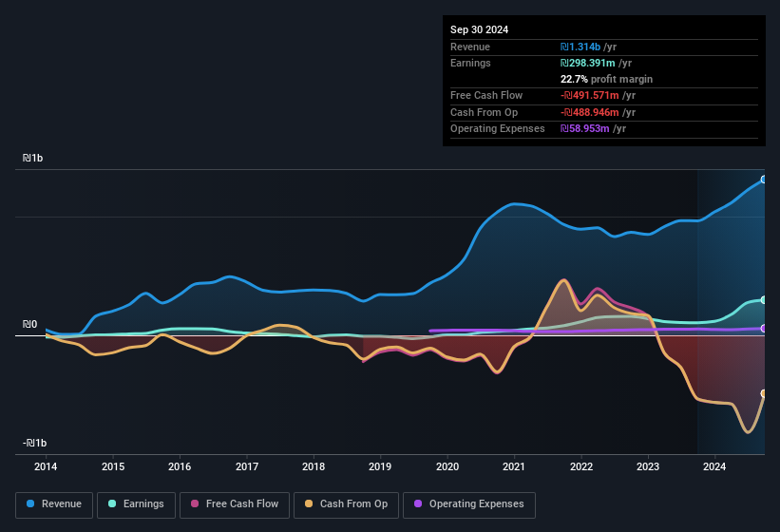Click the -₪1b y-axis label

(x=35, y=443)
